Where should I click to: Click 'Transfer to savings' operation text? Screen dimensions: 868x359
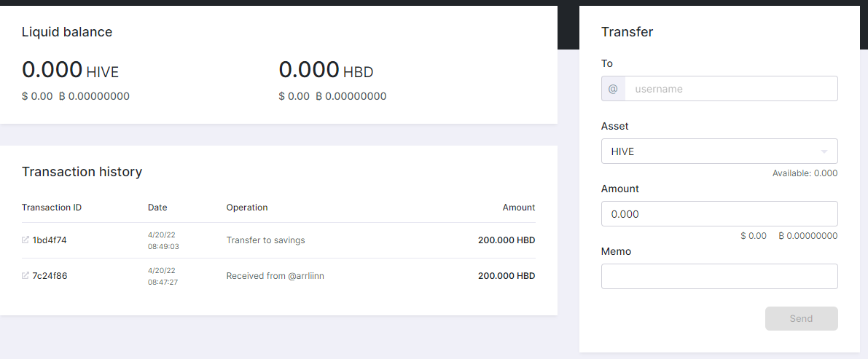point(266,240)
